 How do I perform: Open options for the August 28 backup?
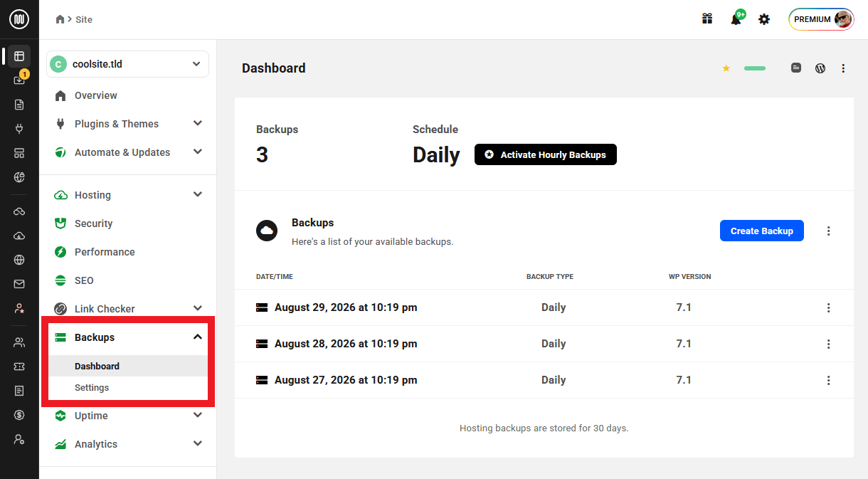coord(829,344)
